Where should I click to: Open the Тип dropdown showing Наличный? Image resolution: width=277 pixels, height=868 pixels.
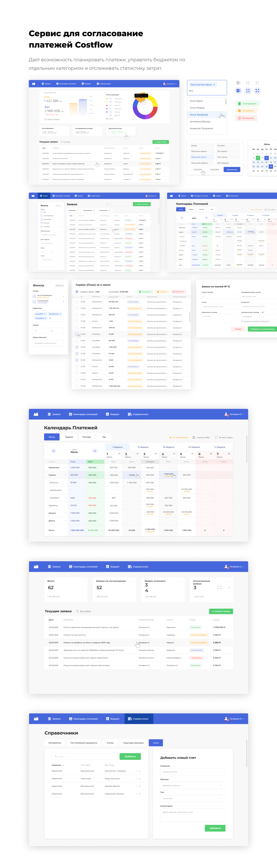pyautogui.click(x=193, y=798)
